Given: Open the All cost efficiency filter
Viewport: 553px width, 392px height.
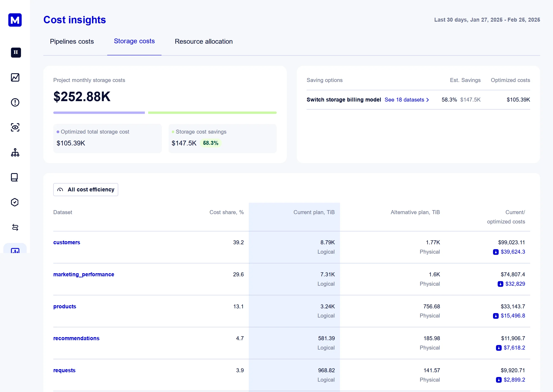Looking at the screenshot, I should tap(86, 190).
